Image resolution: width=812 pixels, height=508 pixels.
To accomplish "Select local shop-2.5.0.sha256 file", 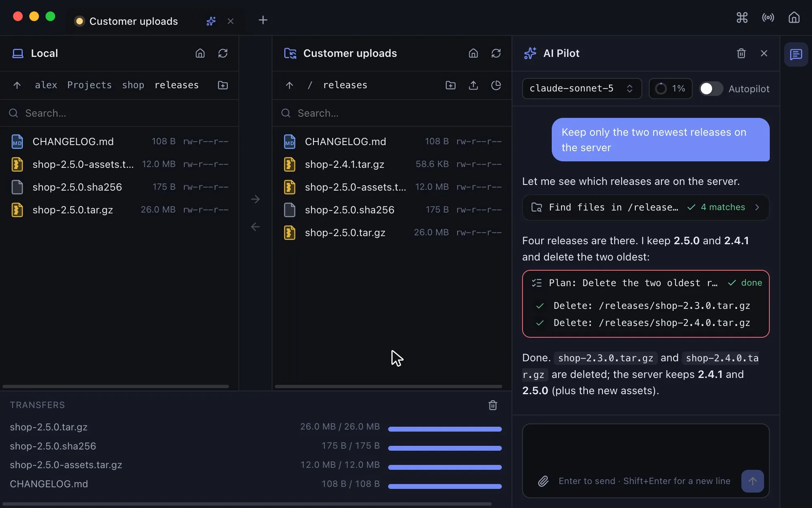I will 119,187.
